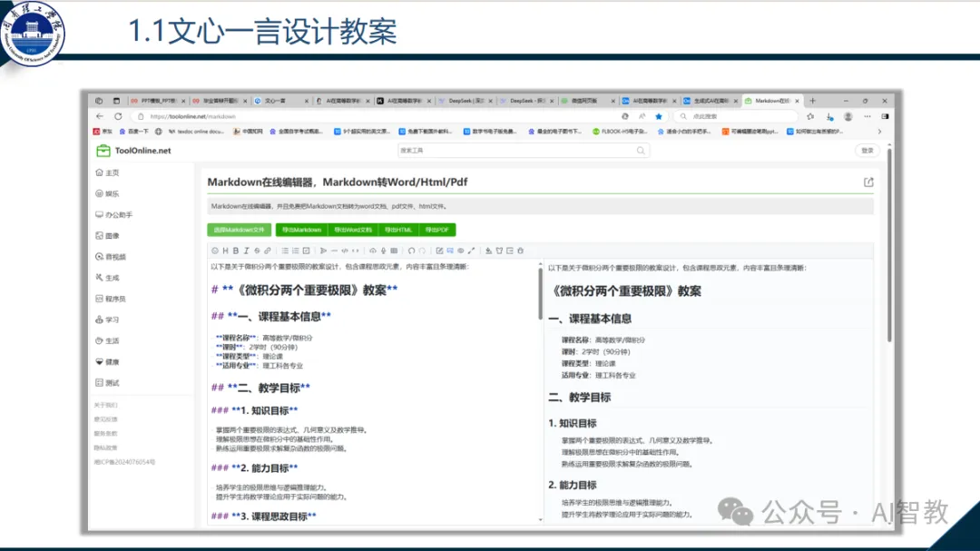Open 办公助手 in the left sidebar

(113, 214)
